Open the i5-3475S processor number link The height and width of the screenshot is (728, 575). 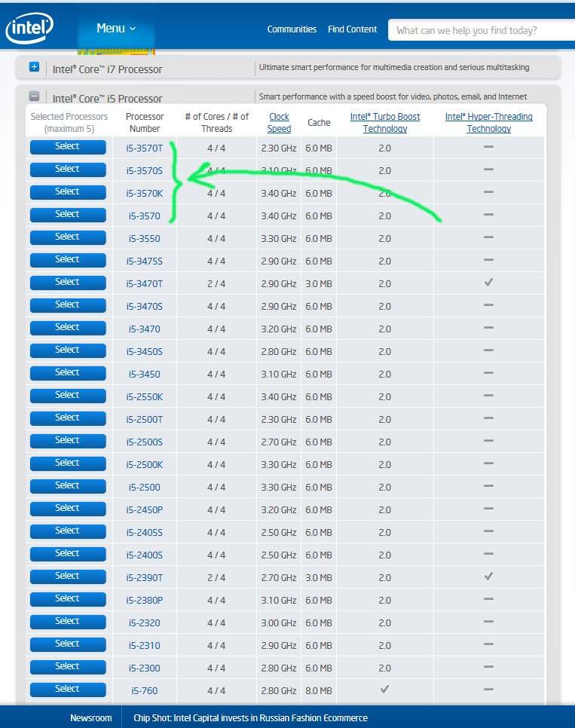[145, 262]
